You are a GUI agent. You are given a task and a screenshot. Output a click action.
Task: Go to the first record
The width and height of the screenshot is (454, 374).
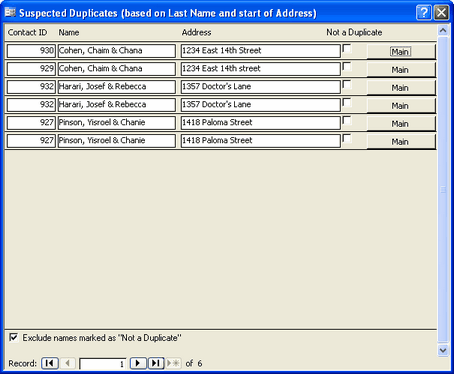click(x=50, y=363)
